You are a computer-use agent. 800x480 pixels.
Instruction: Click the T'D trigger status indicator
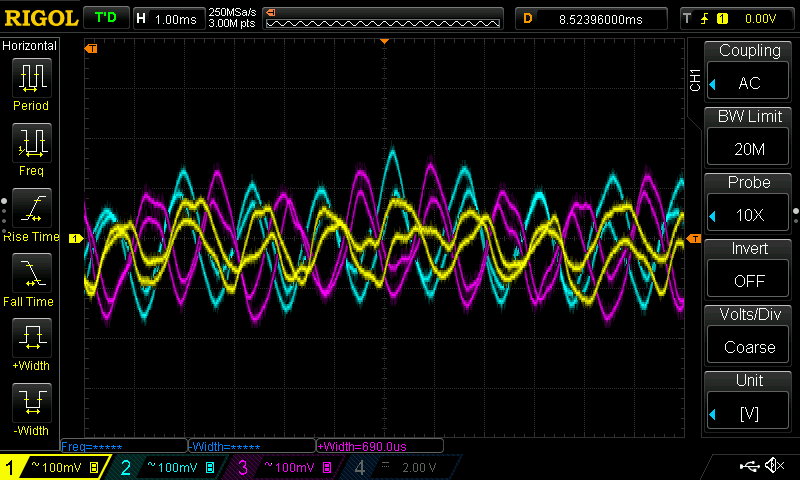click(106, 18)
